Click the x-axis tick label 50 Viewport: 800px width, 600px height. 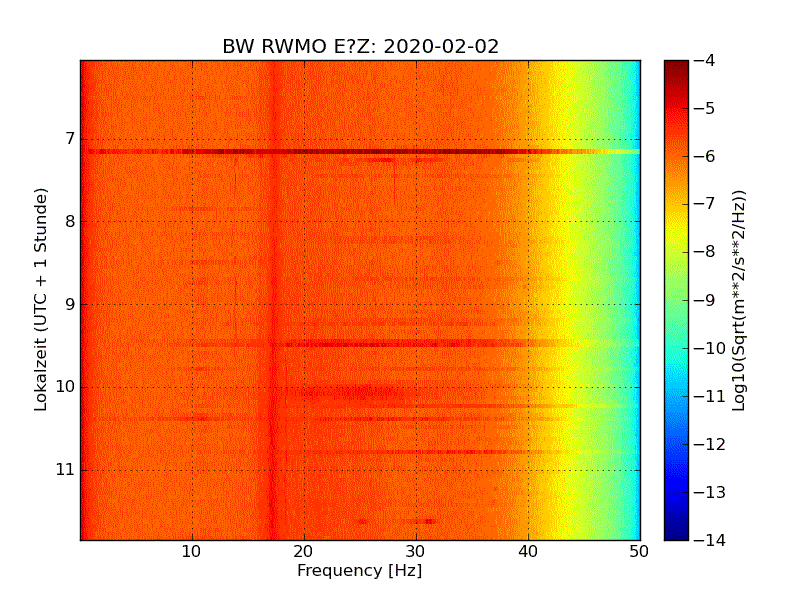click(x=639, y=552)
